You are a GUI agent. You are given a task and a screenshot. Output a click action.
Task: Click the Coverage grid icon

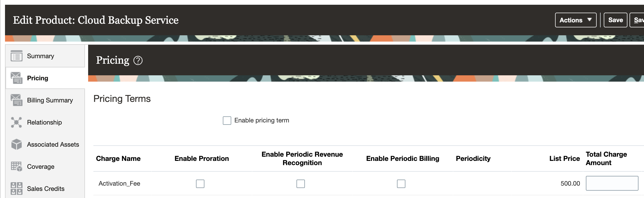(x=16, y=166)
